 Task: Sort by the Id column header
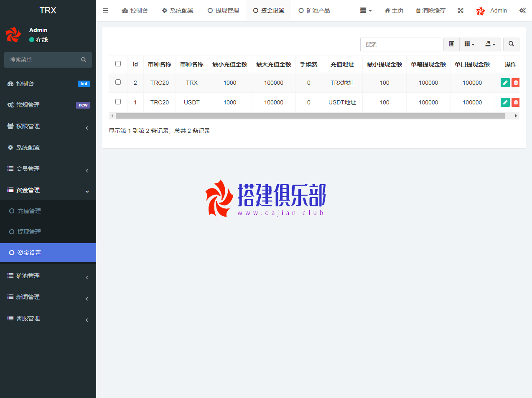click(x=135, y=64)
